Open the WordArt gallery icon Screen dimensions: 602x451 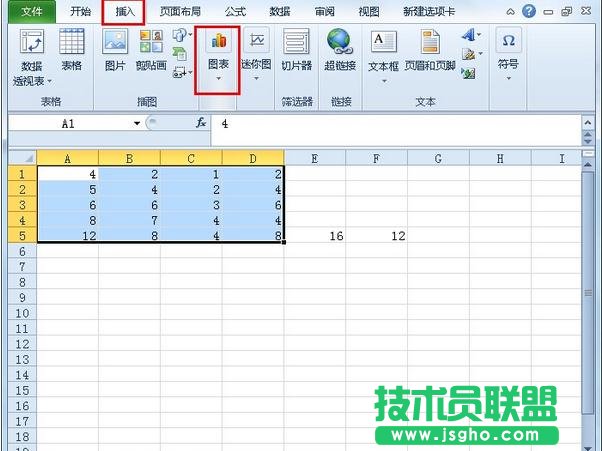point(468,35)
